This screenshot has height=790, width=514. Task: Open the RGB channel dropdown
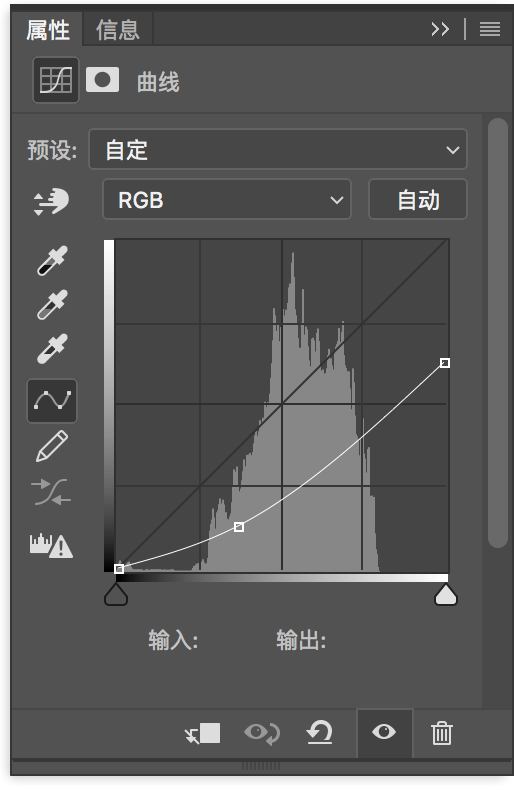tap(227, 200)
